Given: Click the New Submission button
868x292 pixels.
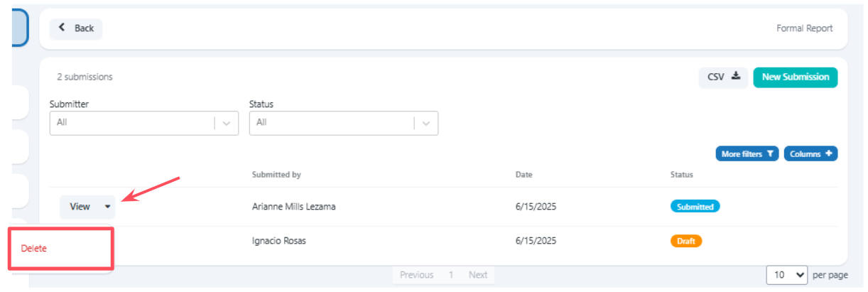Looking at the screenshot, I should [795, 77].
